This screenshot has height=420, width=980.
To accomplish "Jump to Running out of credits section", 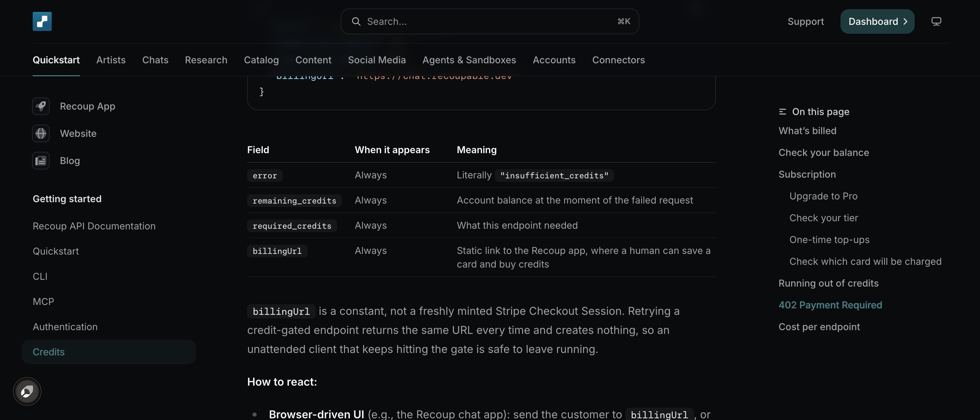I will pos(829,283).
